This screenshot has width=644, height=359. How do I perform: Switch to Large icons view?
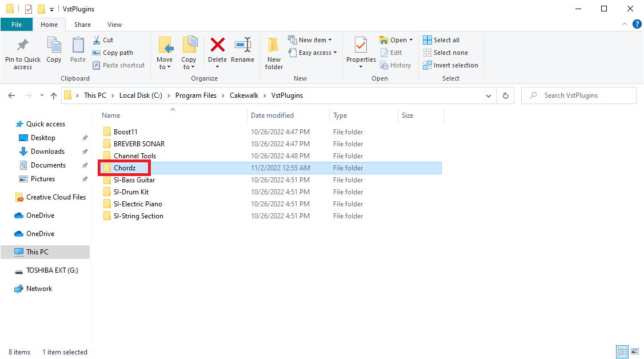pyautogui.click(x=635, y=352)
